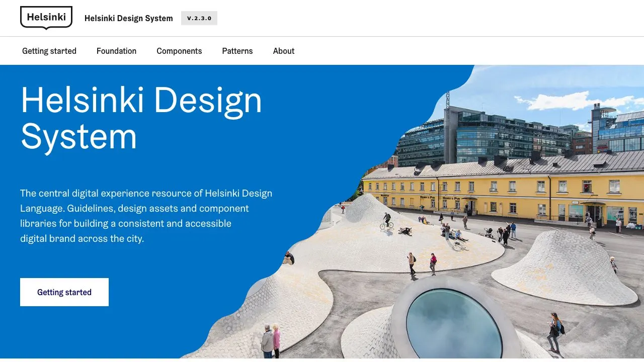
Task: Click the Helsinki logo in the header
Action: (x=46, y=18)
